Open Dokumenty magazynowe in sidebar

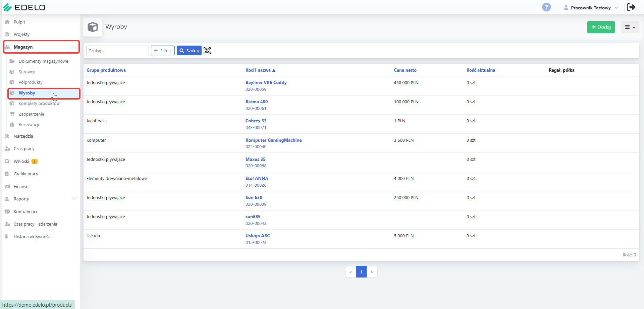[x=43, y=61]
